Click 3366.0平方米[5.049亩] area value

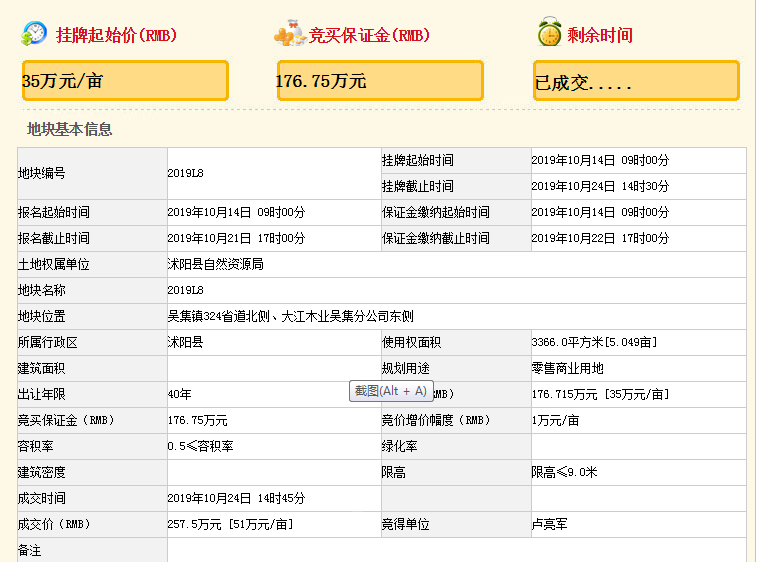pos(594,343)
